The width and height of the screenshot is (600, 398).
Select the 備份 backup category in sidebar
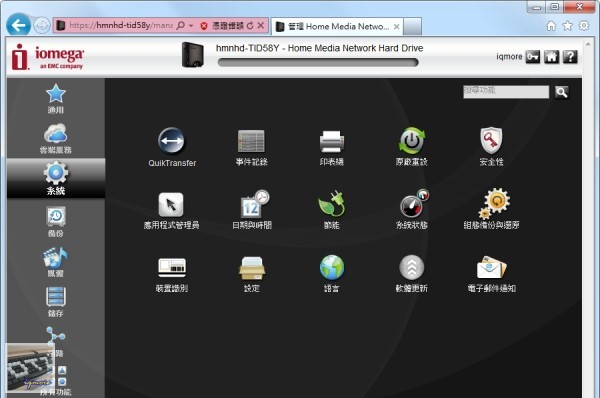click(56, 222)
